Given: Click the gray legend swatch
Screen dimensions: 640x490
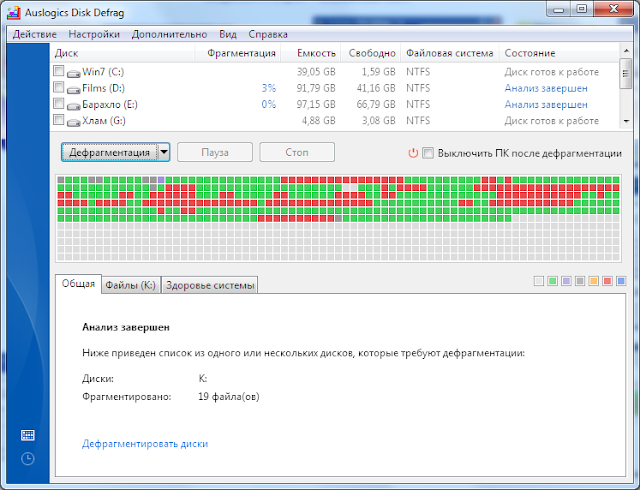Looking at the screenshot, I should click(580, 281).
